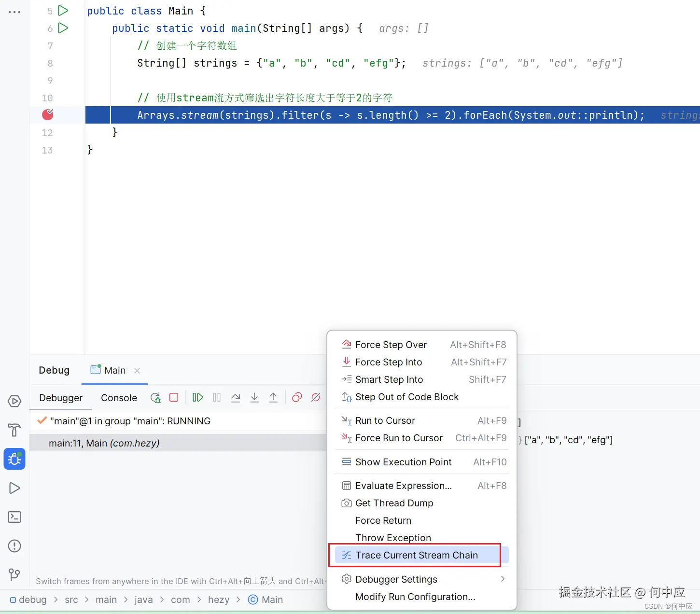Click the debug module breadcrumb

click(28, 600)
